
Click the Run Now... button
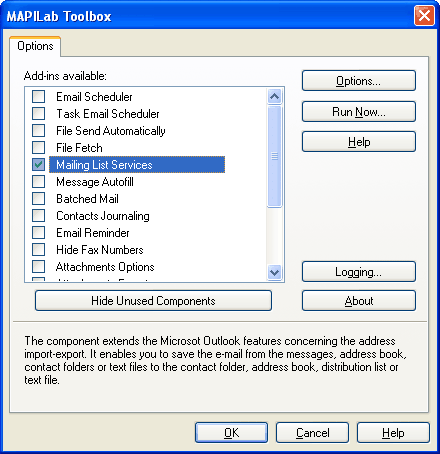tap(359, 112)
